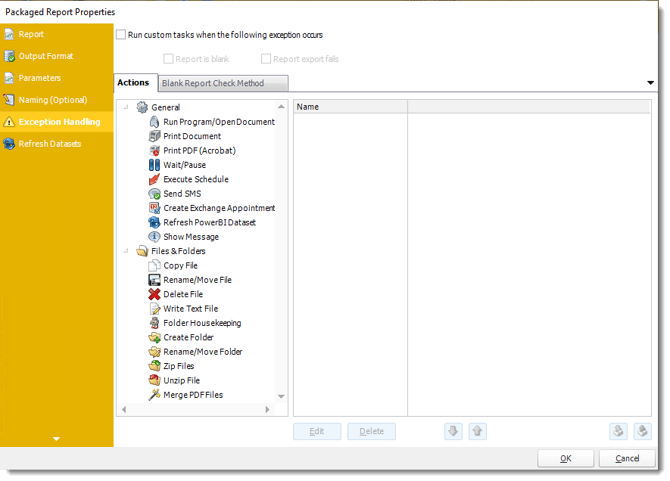Viewport: 670px width, 481px height.
Task: Click the Wait/Pause icon
Action: pos(154,165)
